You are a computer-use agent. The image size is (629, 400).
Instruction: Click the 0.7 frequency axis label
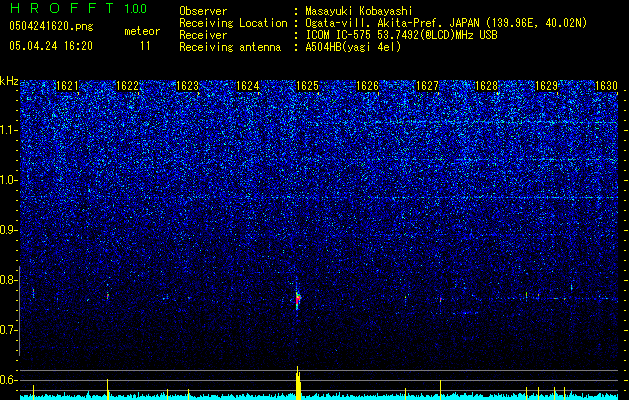pos(9,330)
